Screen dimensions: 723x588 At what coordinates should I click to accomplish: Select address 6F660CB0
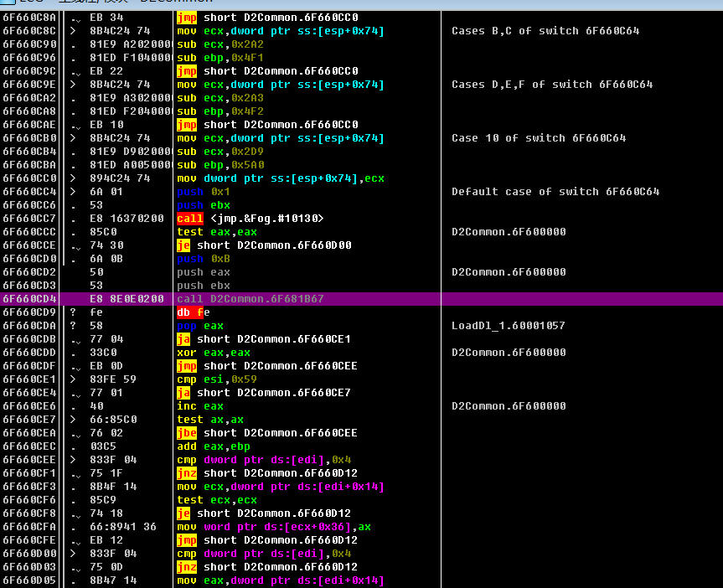pyautogui.click(x=29, y=138)
